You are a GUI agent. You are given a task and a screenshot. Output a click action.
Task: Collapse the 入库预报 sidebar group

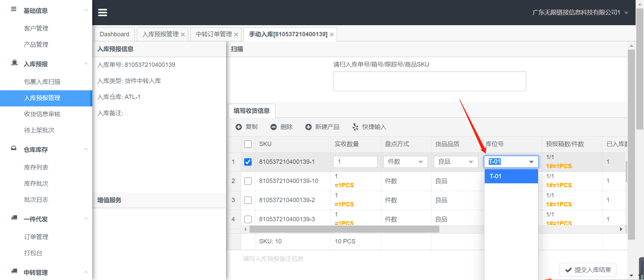[86, 64]
